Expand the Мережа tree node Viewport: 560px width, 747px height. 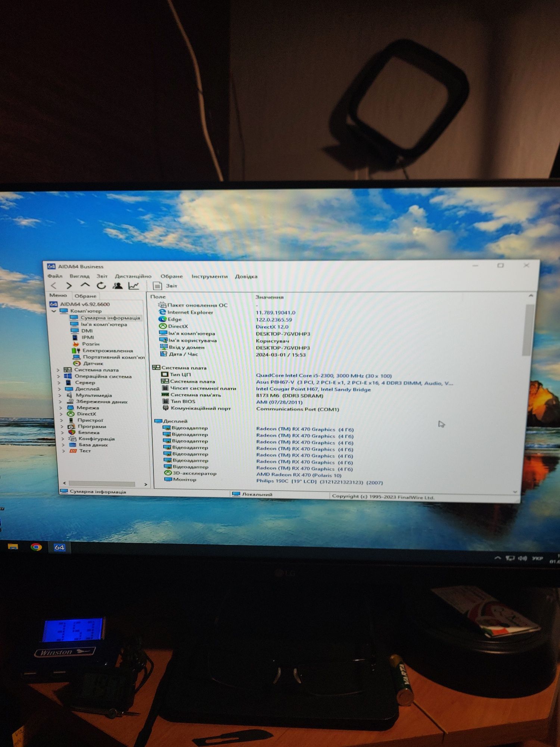tap(60, 408)
